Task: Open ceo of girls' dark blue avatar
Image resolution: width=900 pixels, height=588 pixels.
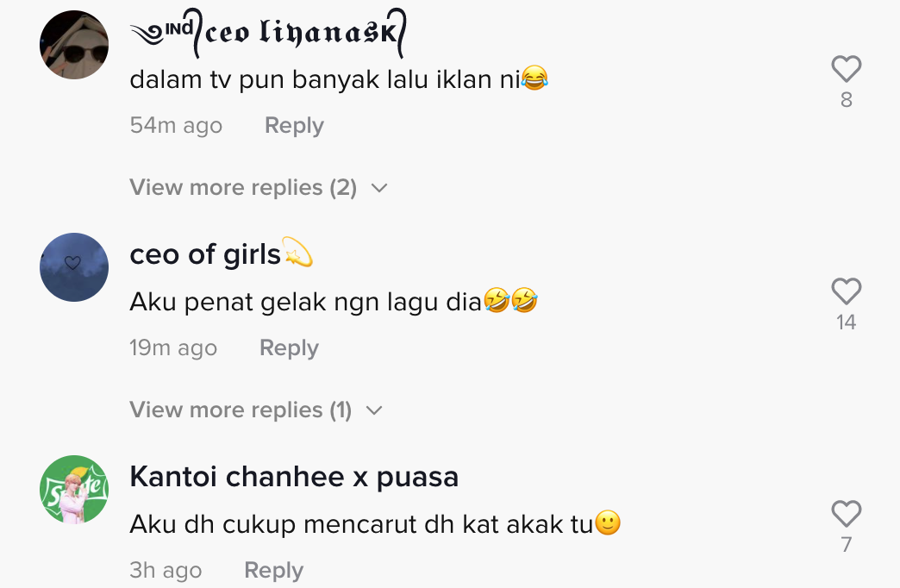Action: point(74,267)
